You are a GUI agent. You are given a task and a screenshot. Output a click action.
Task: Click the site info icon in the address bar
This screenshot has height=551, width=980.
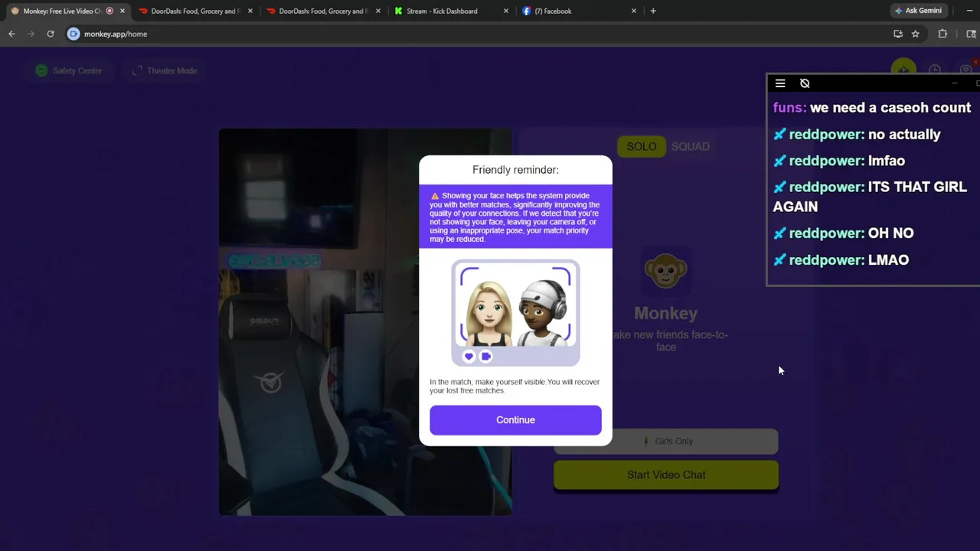73,34
